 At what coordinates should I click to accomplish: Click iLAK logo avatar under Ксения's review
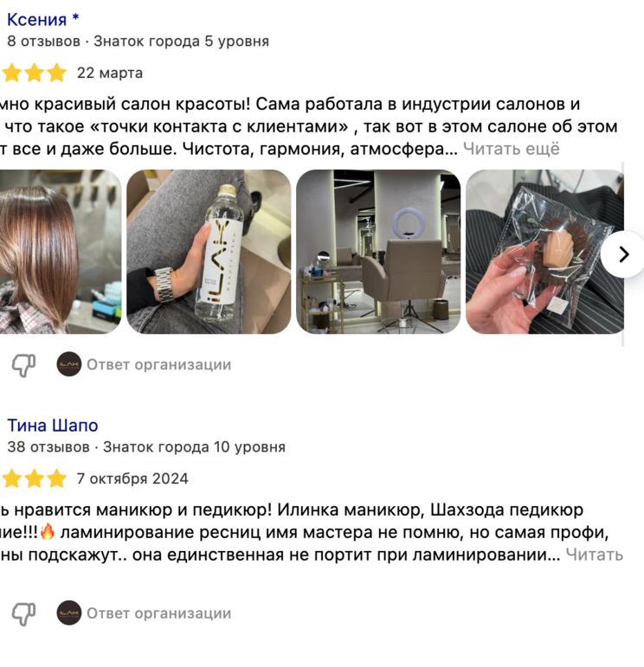[69, 364]
